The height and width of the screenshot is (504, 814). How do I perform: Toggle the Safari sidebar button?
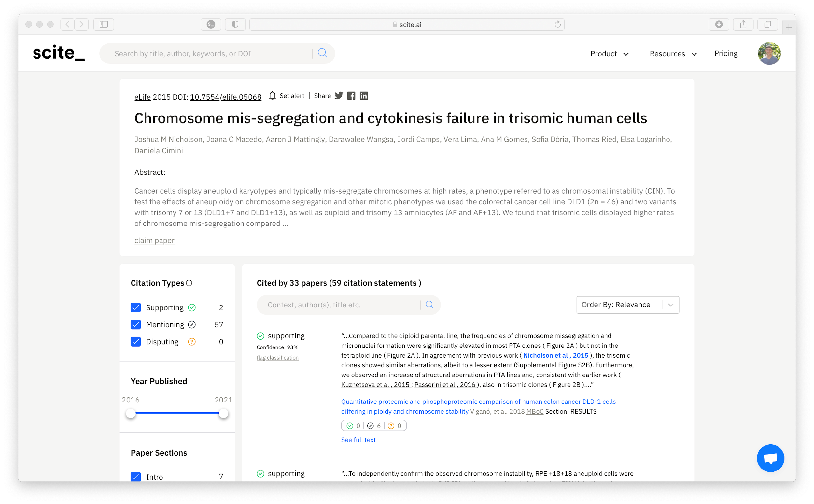point(104,24)
